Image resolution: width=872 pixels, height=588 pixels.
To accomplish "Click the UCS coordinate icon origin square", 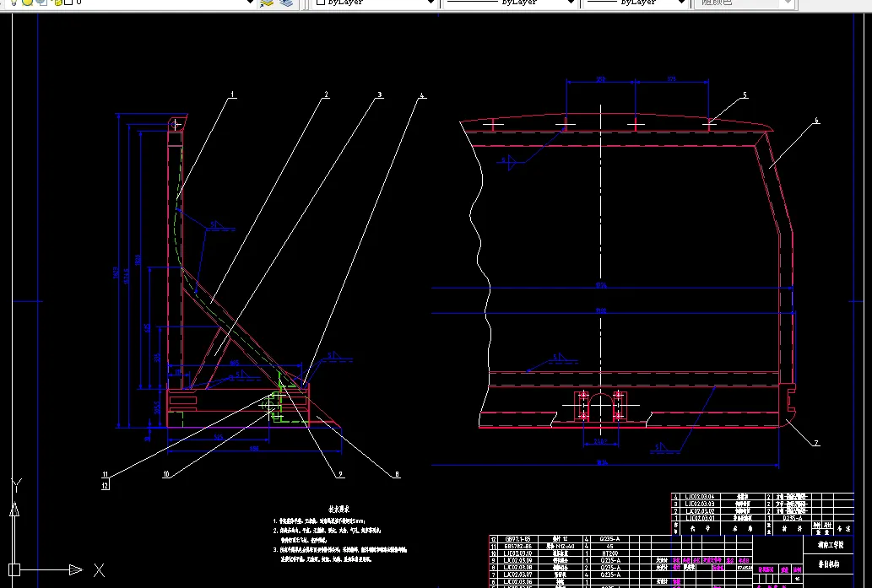I will click(x=14, y=569).
